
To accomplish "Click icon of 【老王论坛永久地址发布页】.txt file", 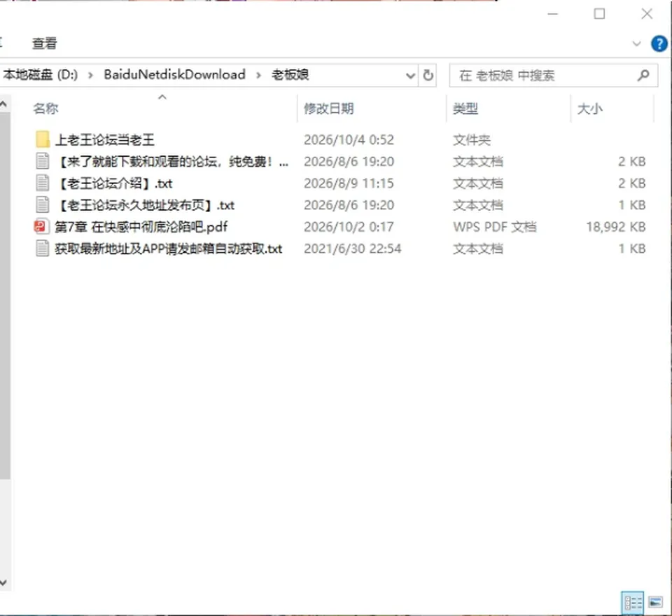I will click(42, 204).
